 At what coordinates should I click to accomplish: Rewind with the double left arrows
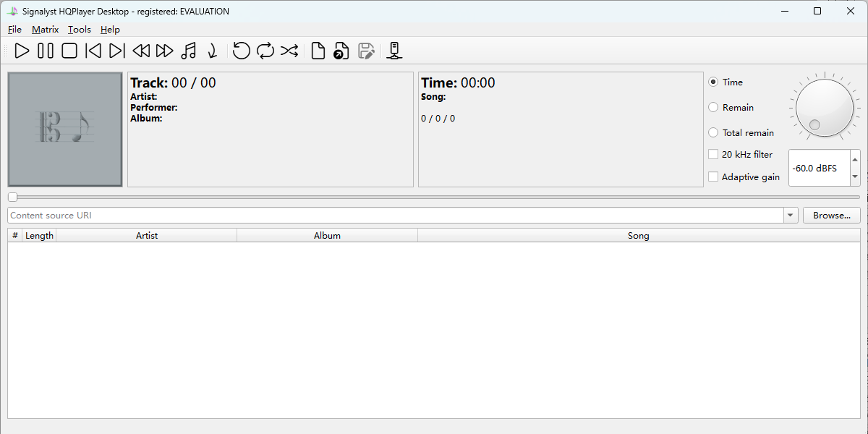141,51
